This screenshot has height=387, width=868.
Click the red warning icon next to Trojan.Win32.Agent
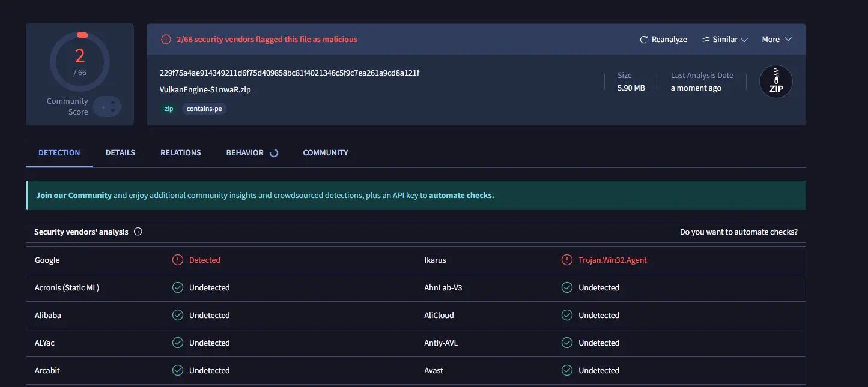(566, 260)
